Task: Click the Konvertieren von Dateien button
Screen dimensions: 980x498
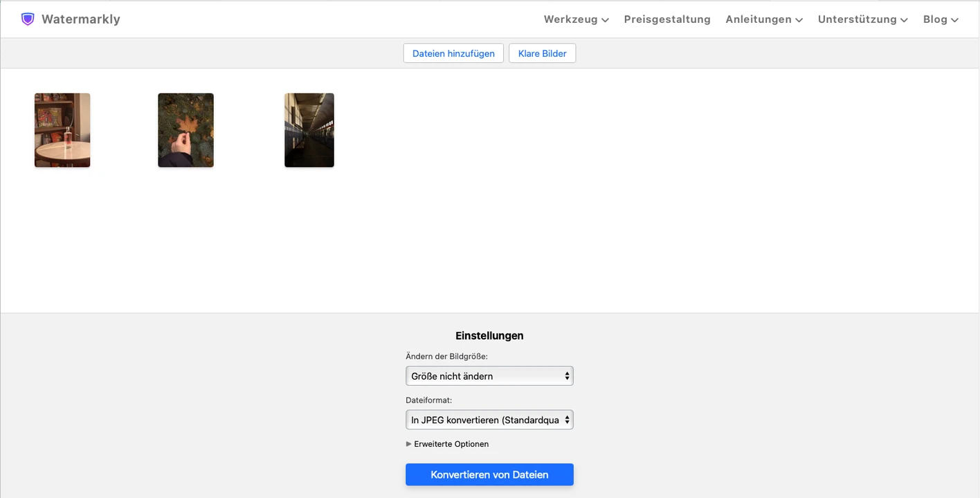Action: (x=489, y=475)
